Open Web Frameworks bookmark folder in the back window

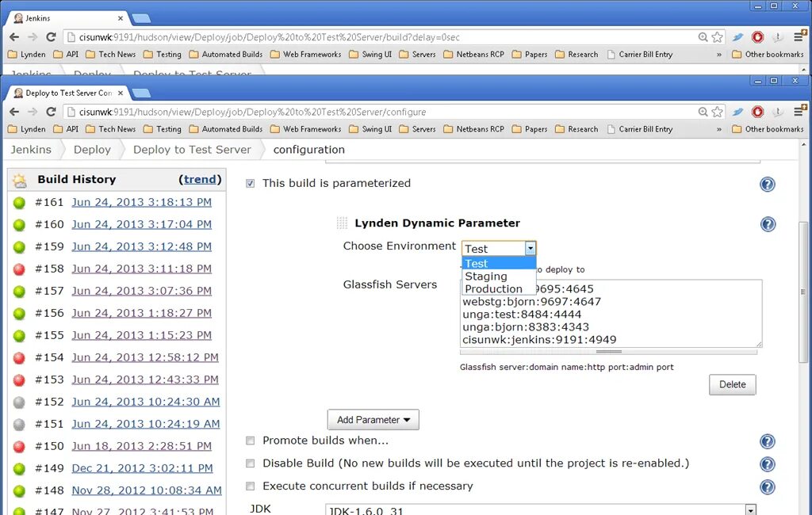click(x=305, y=55)
